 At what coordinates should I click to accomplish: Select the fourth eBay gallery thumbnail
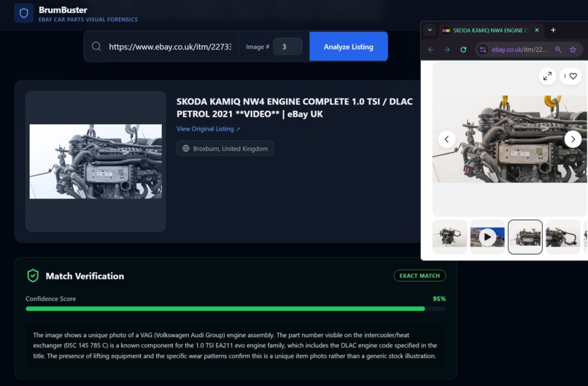pos(563,237)
